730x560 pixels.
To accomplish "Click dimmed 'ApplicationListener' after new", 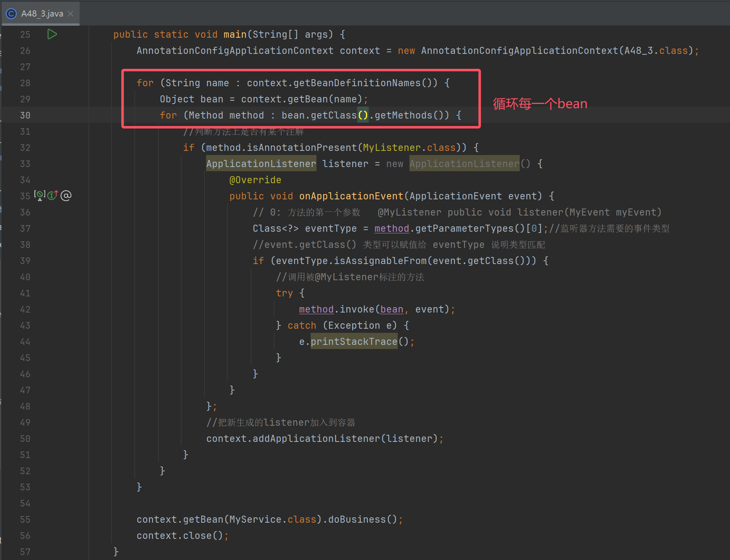I will [x=465, y=164].
